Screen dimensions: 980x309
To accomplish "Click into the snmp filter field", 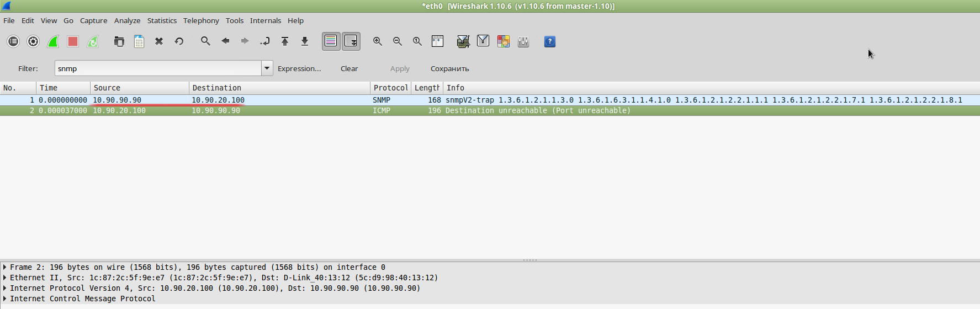I will tap(158, 68).
